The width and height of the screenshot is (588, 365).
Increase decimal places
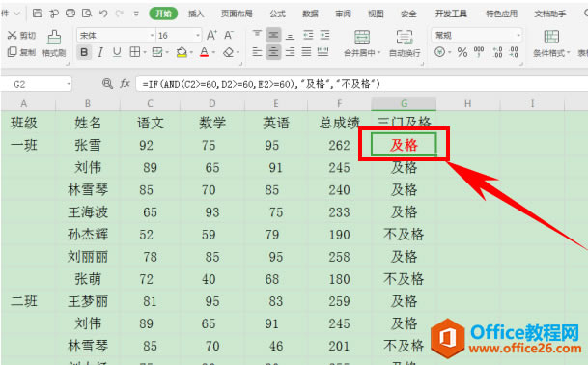497,52
